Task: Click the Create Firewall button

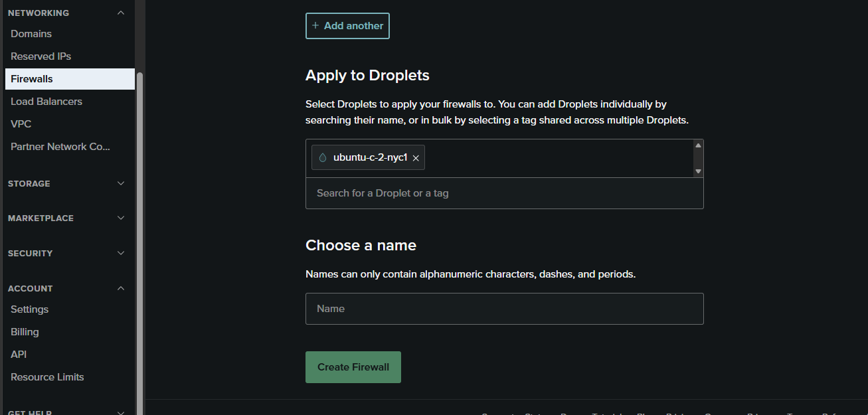Action: click(x=353, y=367)
